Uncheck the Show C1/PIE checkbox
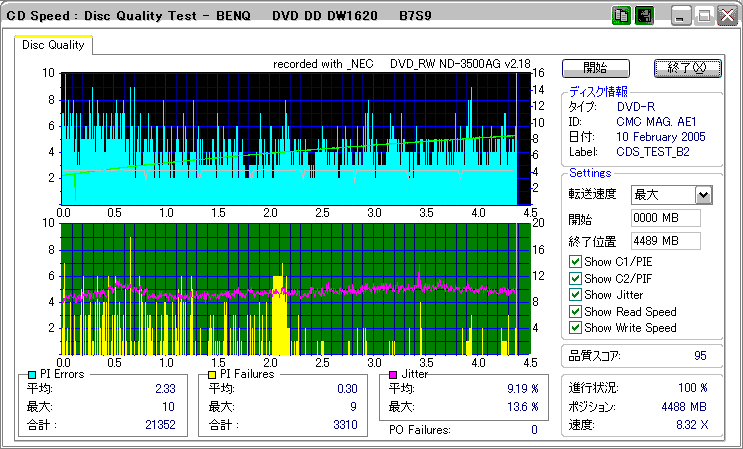 (575, 262)
